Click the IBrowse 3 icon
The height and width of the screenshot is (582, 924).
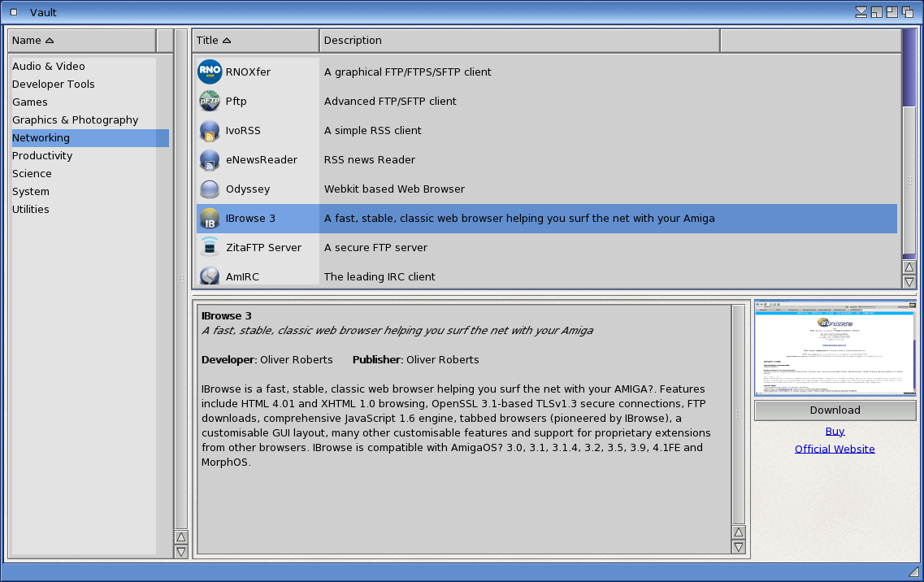210,219
